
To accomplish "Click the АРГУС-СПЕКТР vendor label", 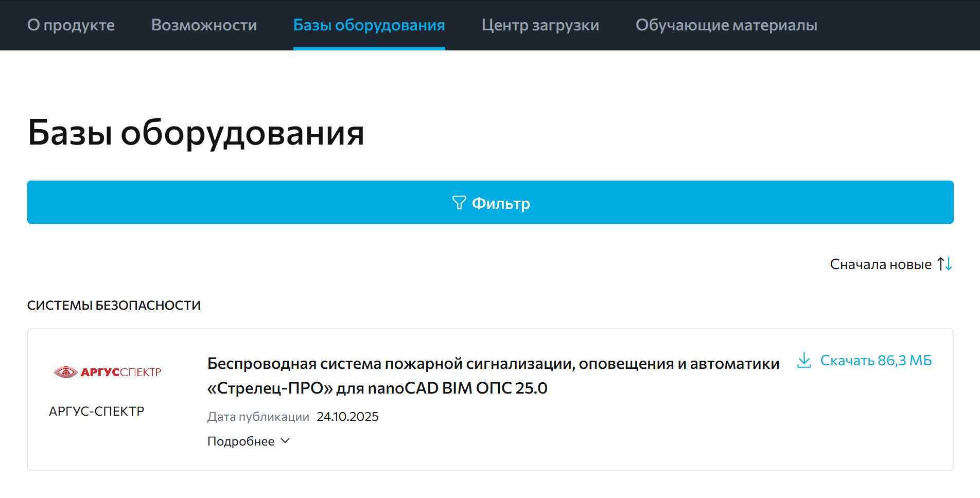I will [x=97, y=411].
